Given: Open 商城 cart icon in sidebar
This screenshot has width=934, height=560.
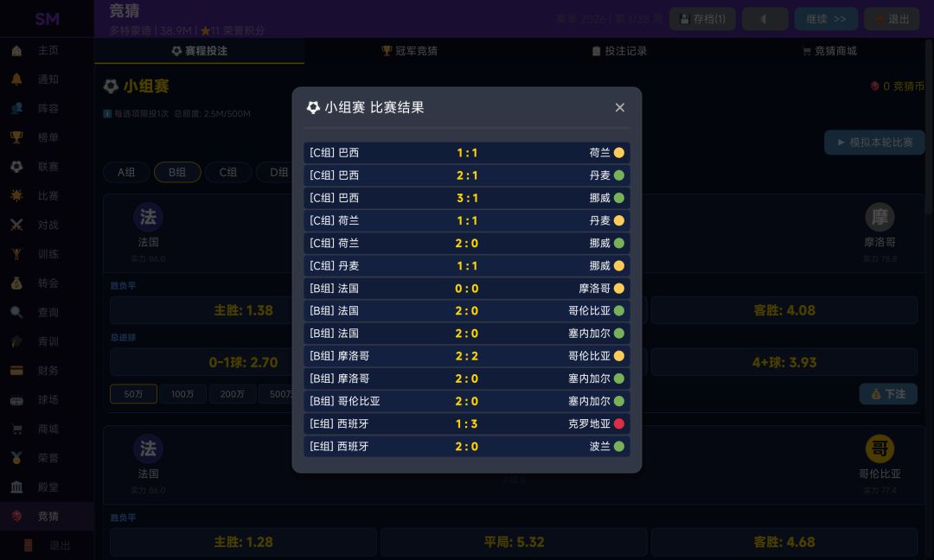Looking at the screenshot, I should point(16,430).
